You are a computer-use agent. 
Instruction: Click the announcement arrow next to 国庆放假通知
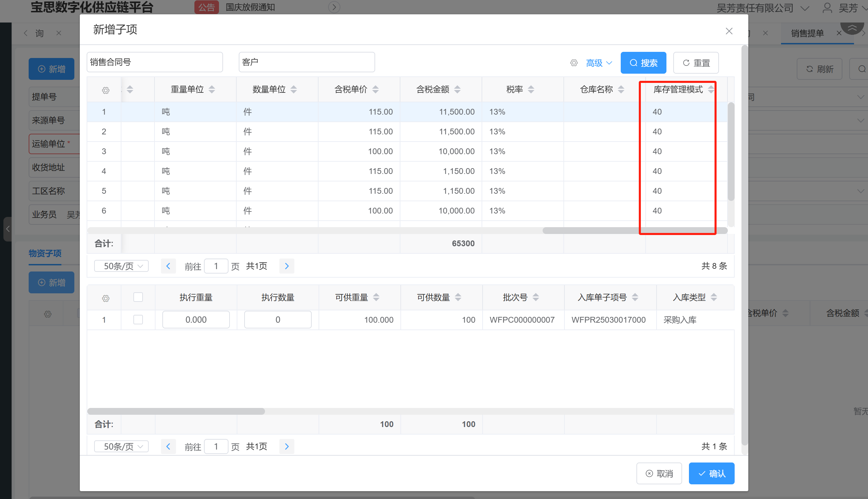(334, 7)
